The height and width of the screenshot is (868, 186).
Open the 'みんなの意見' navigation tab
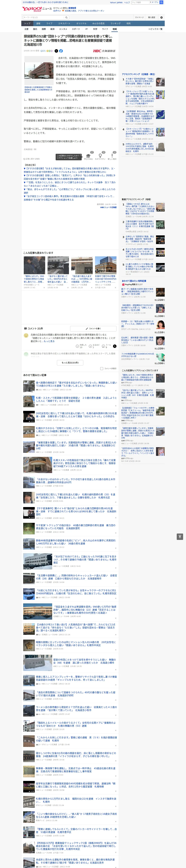98,24
